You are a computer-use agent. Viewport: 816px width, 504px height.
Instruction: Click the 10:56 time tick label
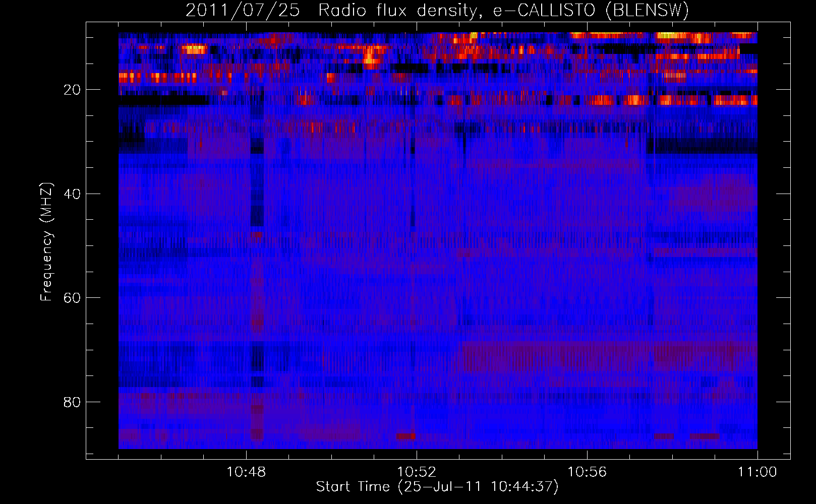coord(587,472)
